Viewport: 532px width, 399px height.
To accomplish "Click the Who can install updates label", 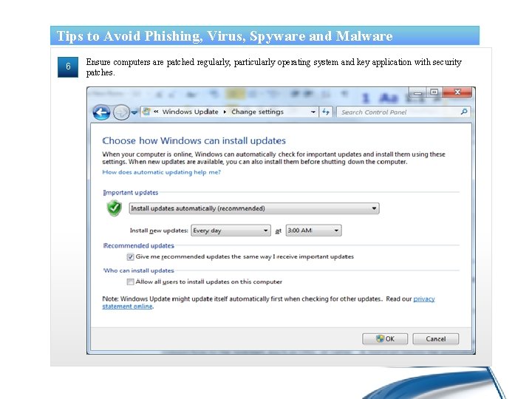I will (x=139, y=270).
